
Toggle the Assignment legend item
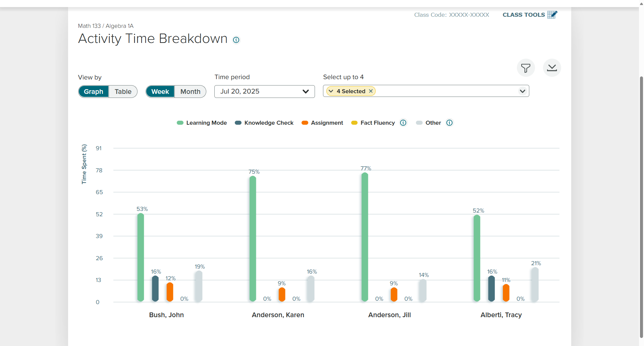pyautogui.click(x=322, y=123)
